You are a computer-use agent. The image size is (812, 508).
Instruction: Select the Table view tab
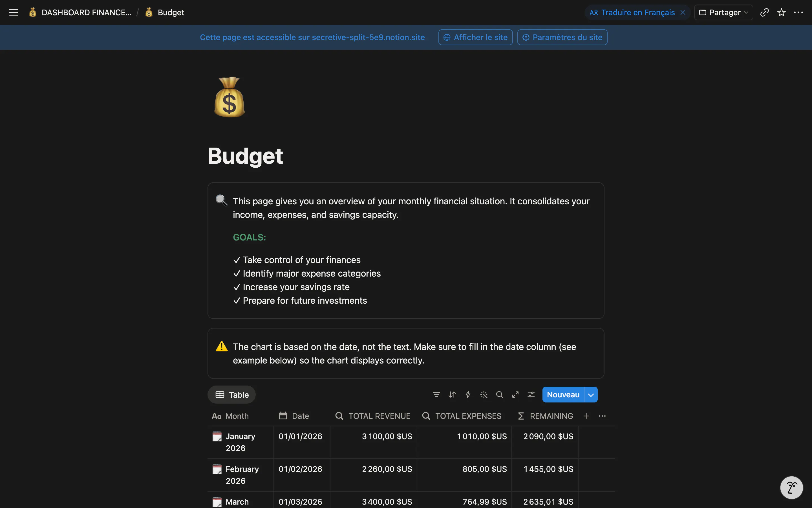point(231,395)
